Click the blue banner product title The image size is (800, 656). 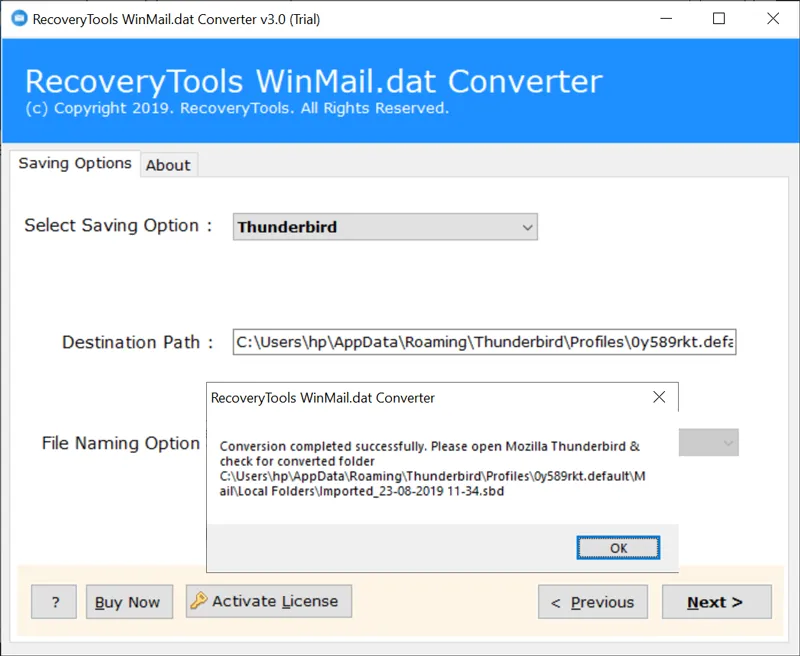pos(313,81)
